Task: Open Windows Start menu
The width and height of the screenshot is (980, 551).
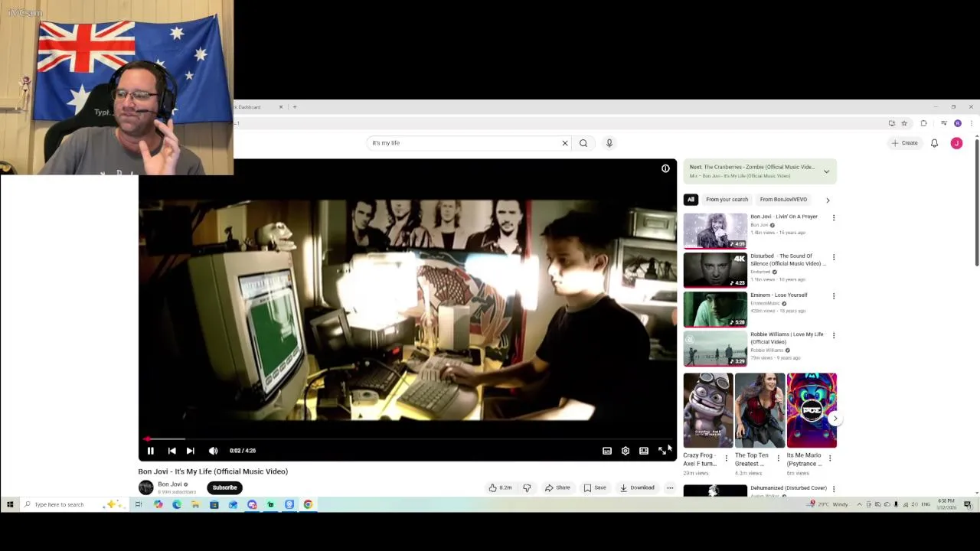Action: [x=10, y=504]
